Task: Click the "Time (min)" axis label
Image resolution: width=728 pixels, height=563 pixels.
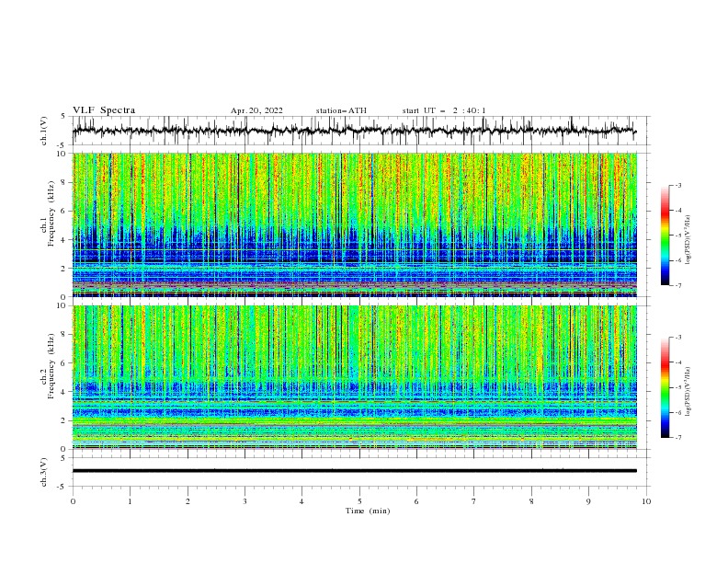Action: click(368, 511)
